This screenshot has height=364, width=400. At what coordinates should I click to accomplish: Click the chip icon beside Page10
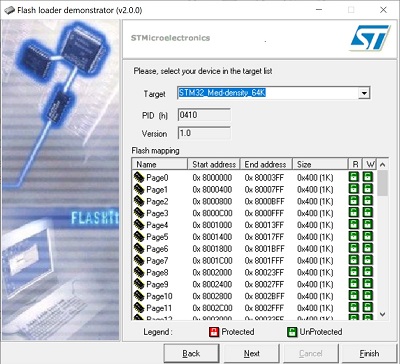pos(139,296)
